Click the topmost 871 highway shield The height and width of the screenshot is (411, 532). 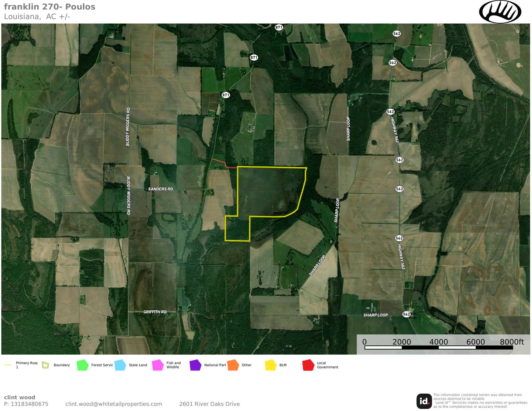279,27
